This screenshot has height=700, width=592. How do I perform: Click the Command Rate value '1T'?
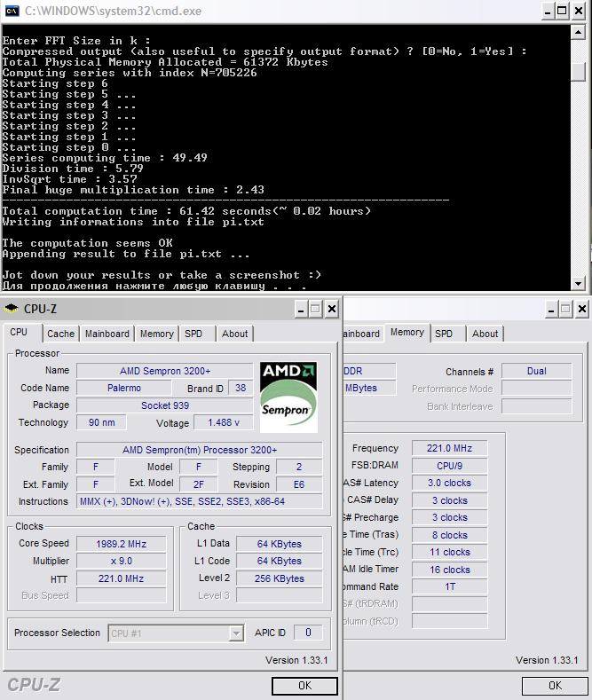pyautogui.click(x=450, y=586)
